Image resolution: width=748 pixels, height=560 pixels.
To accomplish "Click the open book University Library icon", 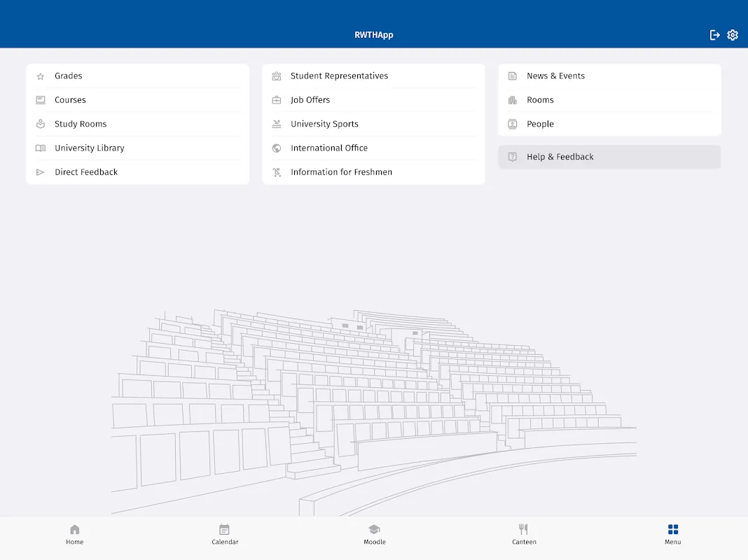I will pos(41,148).
